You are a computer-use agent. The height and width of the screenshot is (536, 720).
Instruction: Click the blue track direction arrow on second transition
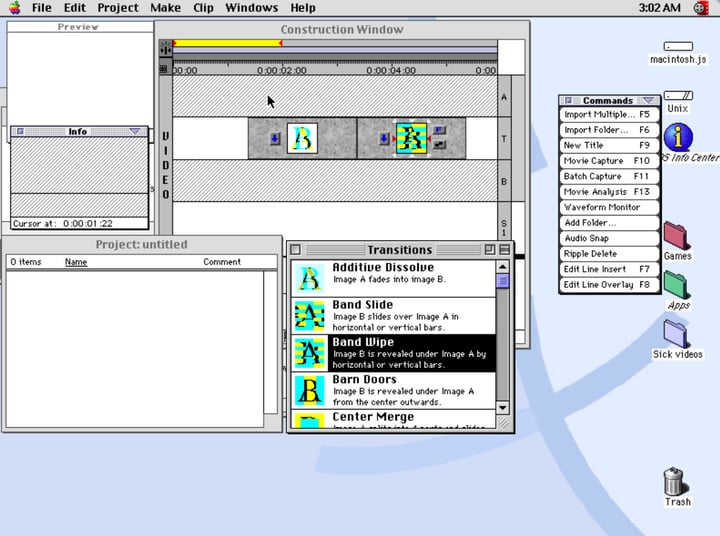(x=384, y=139)
